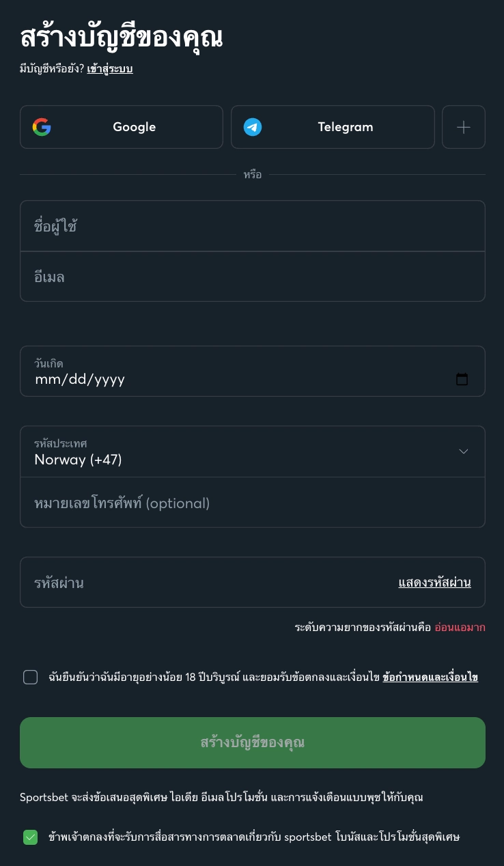Open the calendar date picker icon
Viewport: 504px width, 866px height.
462,379
